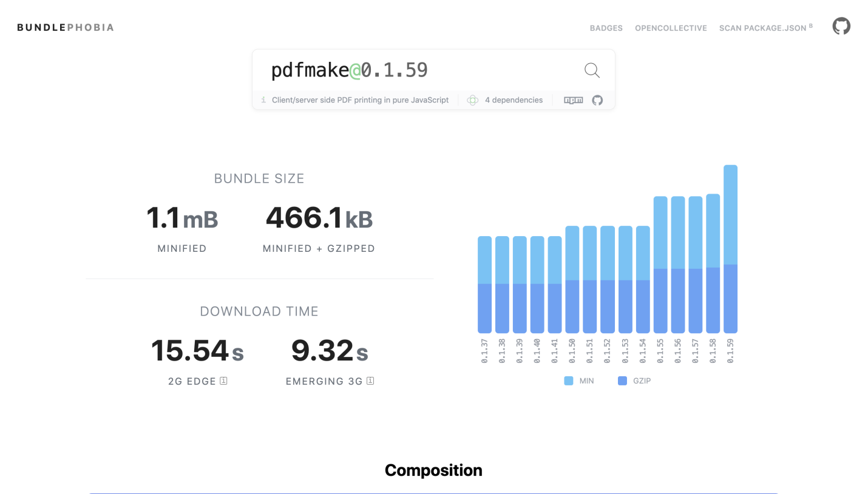Open SCAN PACKAGE.JSON link
This screenshot has width=868, height=494.
click(x=766, y=27)
